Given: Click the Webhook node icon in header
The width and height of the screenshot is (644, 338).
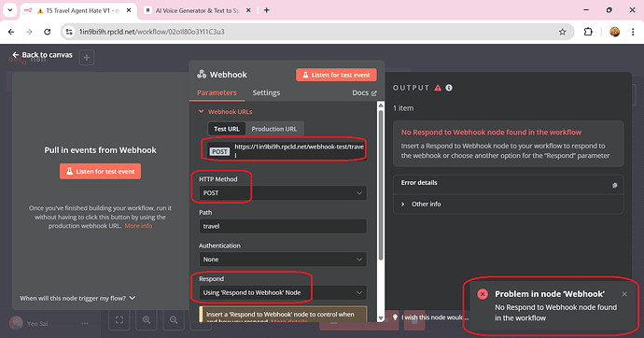Looking at the screenshot, I should (x=202, y=75).
